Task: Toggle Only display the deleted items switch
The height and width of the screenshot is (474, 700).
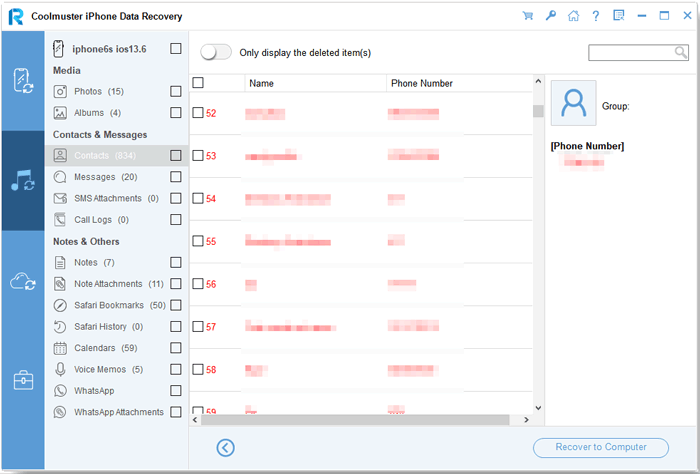Action: coord(216,52)
